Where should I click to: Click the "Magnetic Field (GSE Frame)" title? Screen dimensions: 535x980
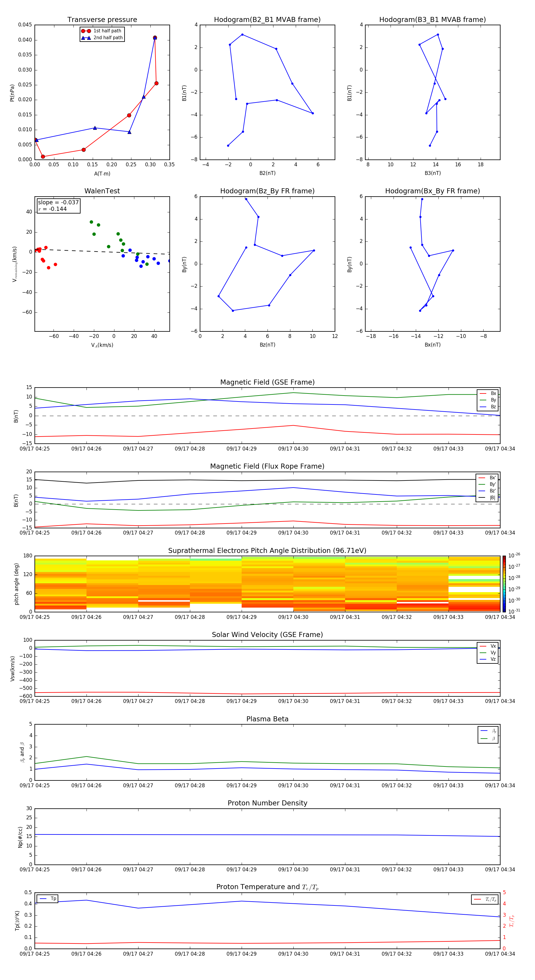[x=267, y=382]
